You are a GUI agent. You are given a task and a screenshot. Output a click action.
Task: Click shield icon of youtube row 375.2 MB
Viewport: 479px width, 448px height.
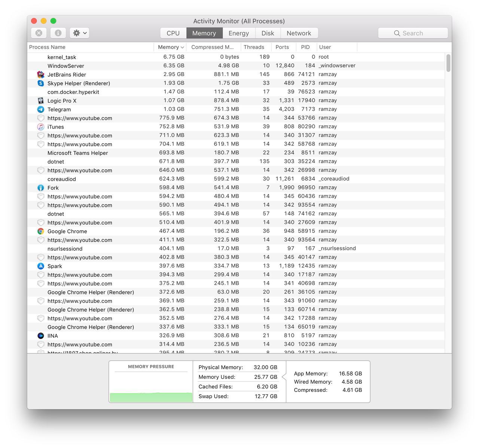[x=41, y=283]
